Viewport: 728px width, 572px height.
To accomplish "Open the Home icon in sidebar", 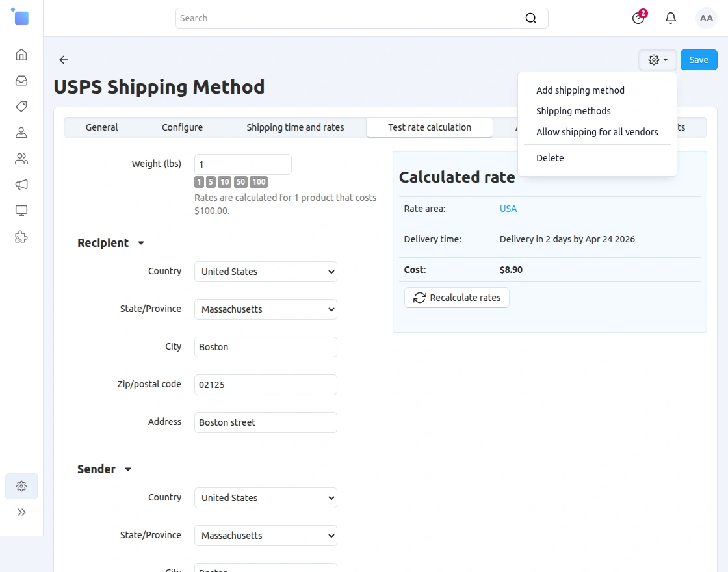I will [21, 55].
